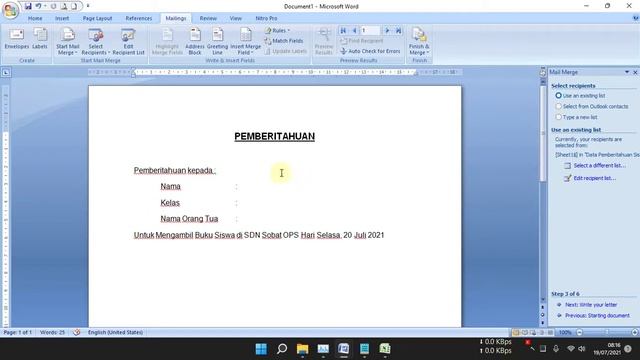This screenshot has width=640, height=360.
Task: Open Finish & Merge dropdown
Action: 419,42
